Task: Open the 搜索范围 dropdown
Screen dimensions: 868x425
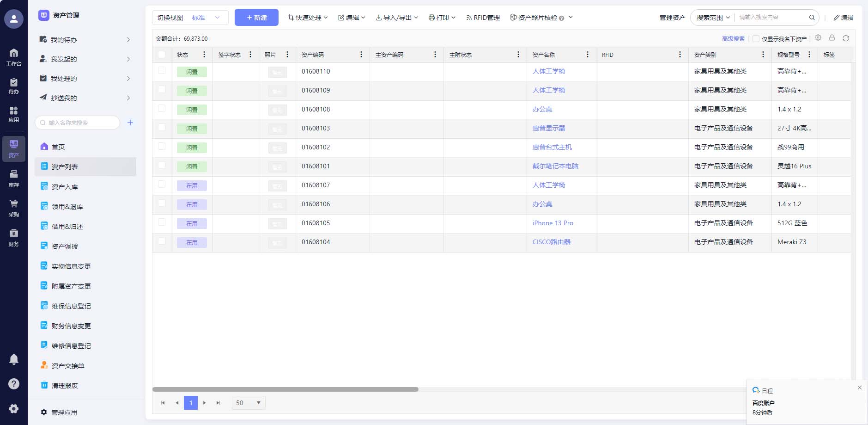Action: coord(713,18)
